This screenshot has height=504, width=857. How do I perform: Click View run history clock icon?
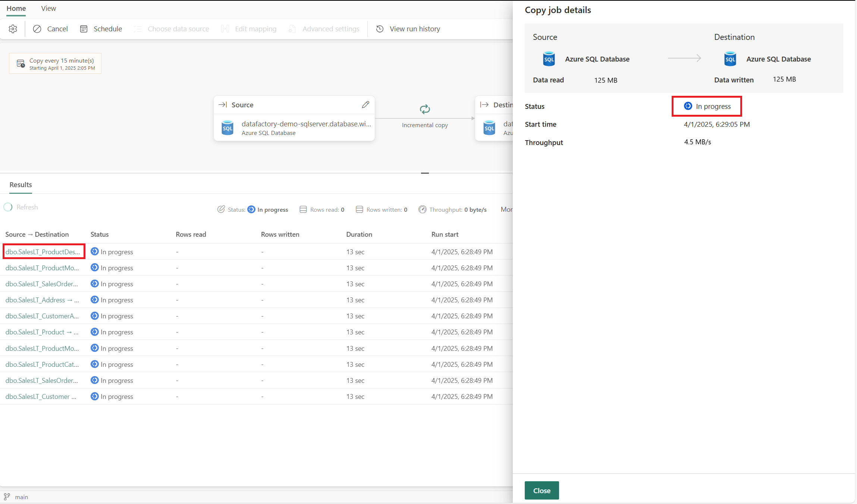380,29
